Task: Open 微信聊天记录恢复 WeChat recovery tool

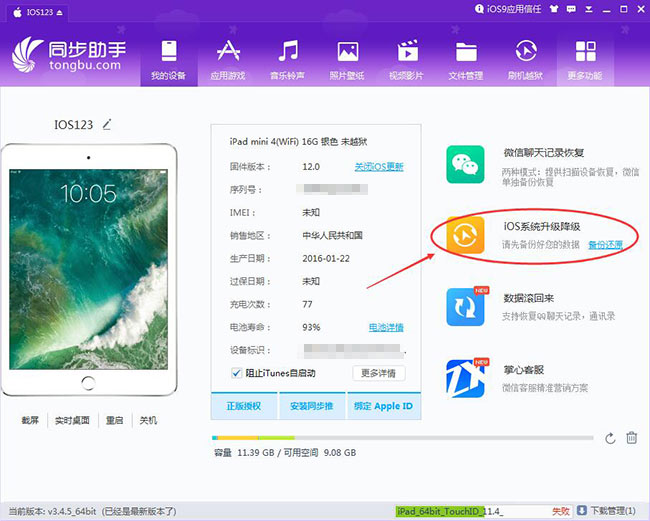Action: point(543,153)
